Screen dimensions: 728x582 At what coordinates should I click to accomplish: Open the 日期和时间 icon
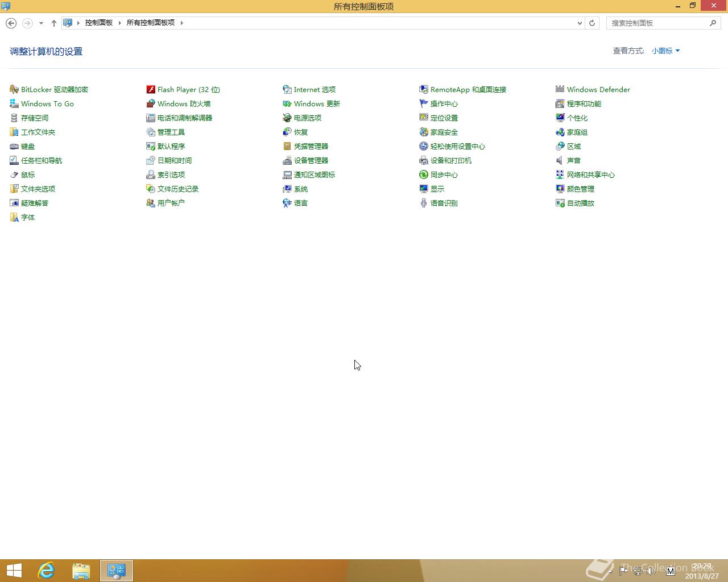(151, 160)
